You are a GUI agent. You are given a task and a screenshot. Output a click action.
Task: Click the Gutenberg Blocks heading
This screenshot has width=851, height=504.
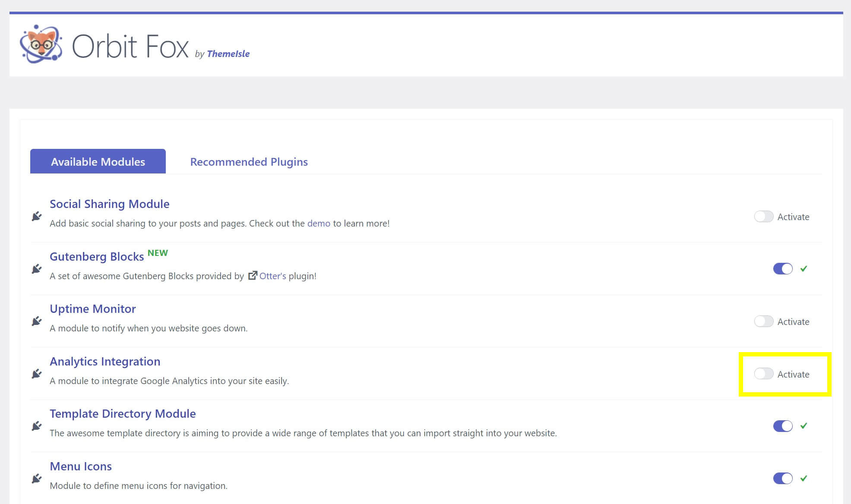pos(97,256)
